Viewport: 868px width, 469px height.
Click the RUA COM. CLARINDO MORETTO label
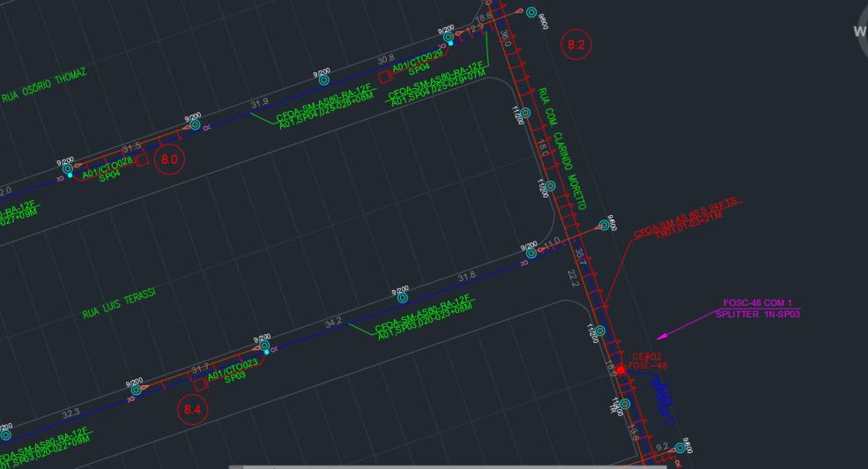[561, 149]
